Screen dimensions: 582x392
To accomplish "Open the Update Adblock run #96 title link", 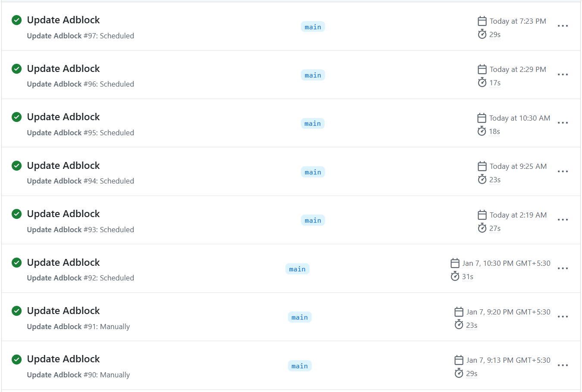I will [x=63, y=69].
